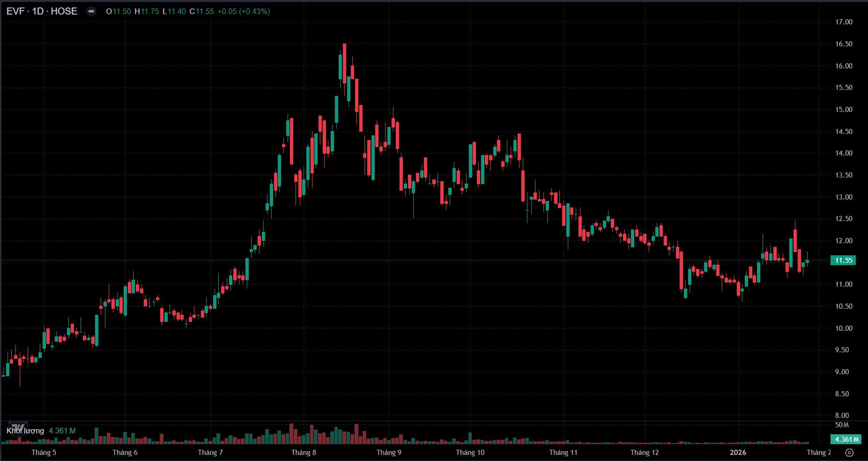The width and height of the screenshot is (868, 461).
Task: Click the closing price C11.55 value in legend
Action: click(202, 11)
